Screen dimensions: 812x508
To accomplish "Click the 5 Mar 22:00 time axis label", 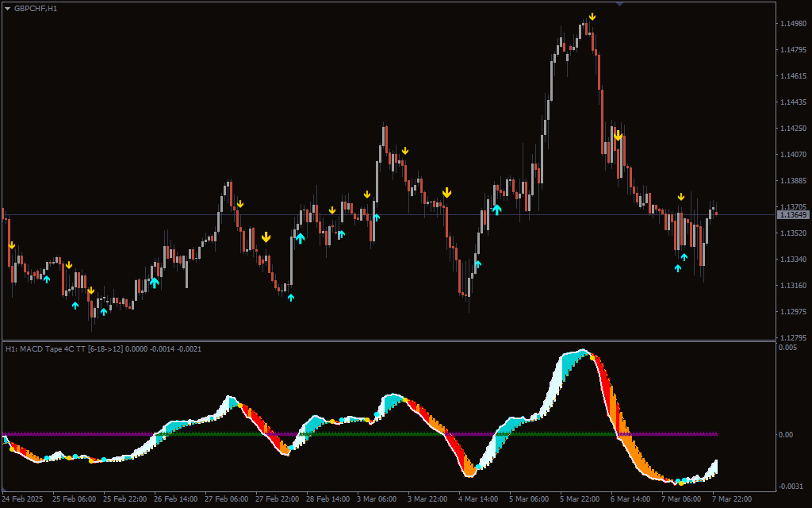I will (x=578, y=499).
